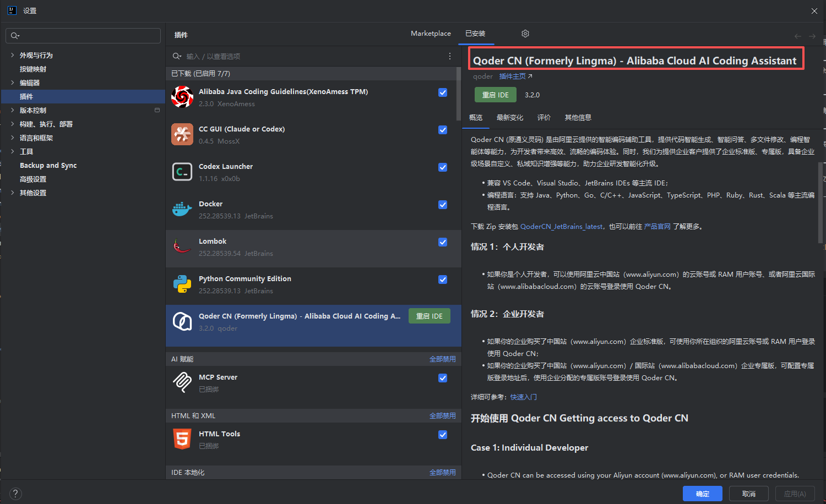Image resolution: width=826 pixels, height=504 pixels.
Task: Uncheck Python Community Edition plugin
Action: tap(443, 280)
